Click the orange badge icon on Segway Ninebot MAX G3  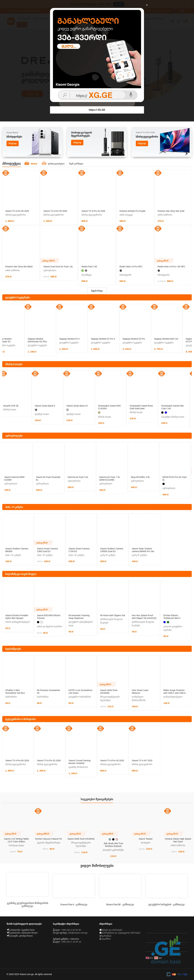(154, 307)
